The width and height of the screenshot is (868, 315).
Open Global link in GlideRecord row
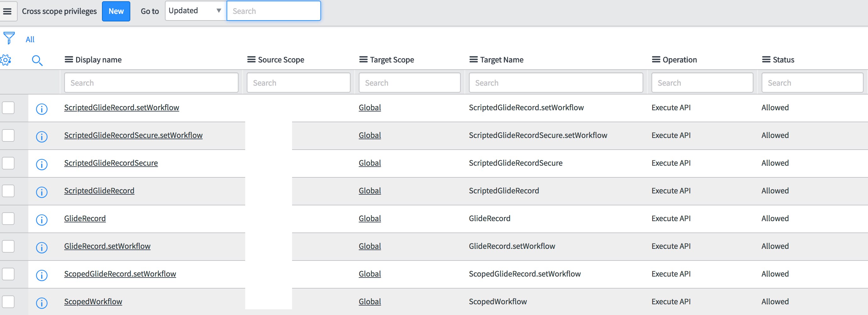pyautogui.click(x=370, y=219)
